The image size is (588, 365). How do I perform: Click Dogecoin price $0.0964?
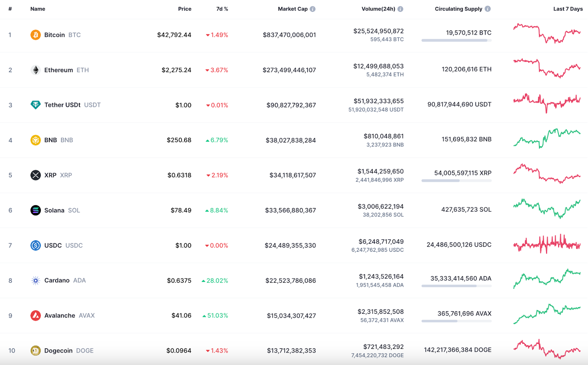(x=179, y=351)
